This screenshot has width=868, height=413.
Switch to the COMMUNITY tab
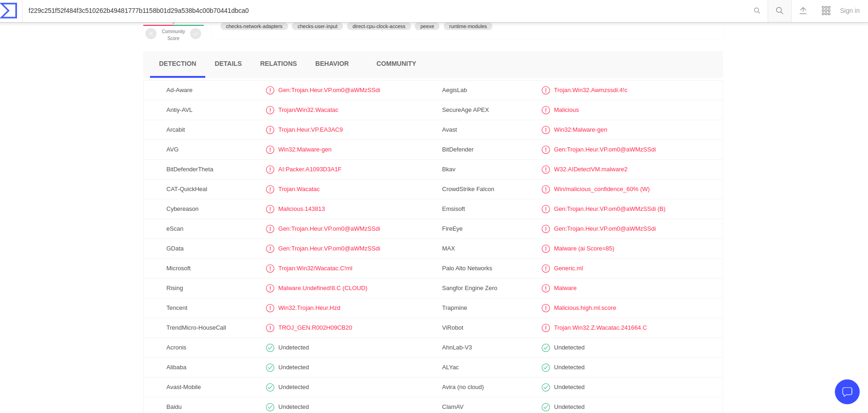click(396, 64)
